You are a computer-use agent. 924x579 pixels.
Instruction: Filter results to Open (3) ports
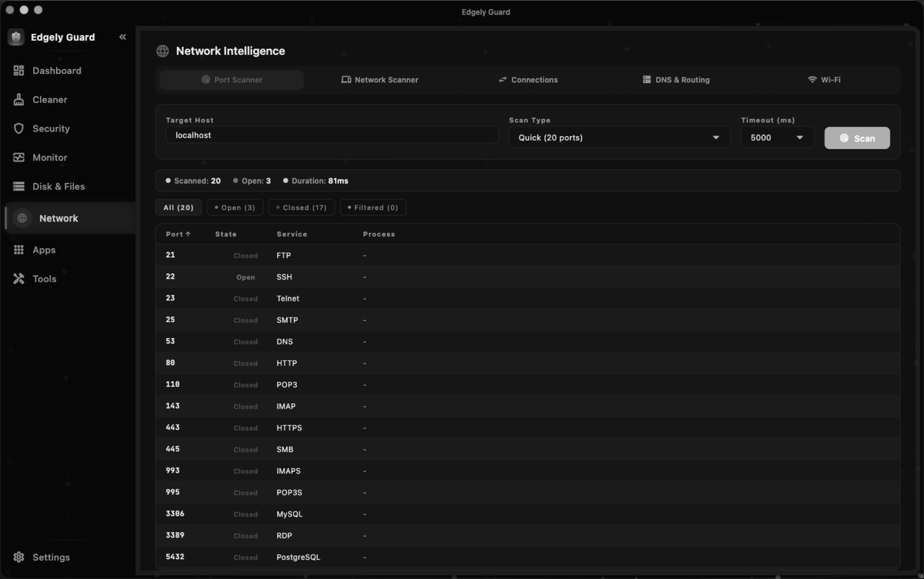(235, 207)
